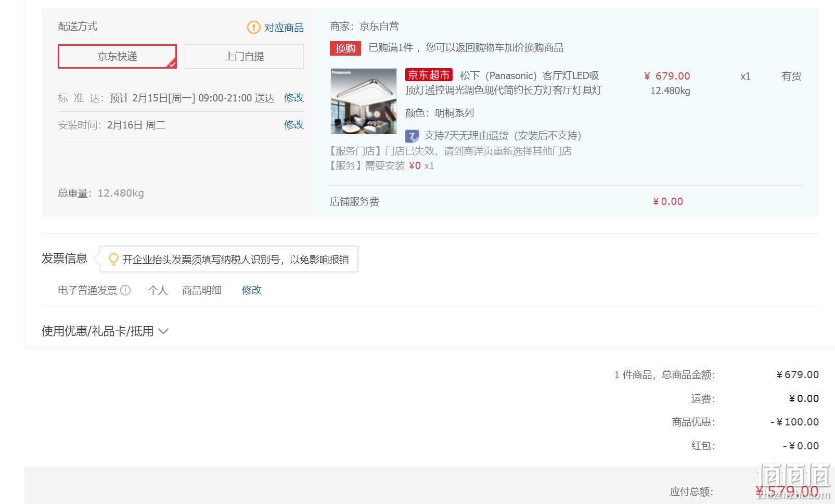Click the 门店已失效 service store notice
Image resolution: width=835 pixels, height=504 pixels.
click(x=449, y=151)
